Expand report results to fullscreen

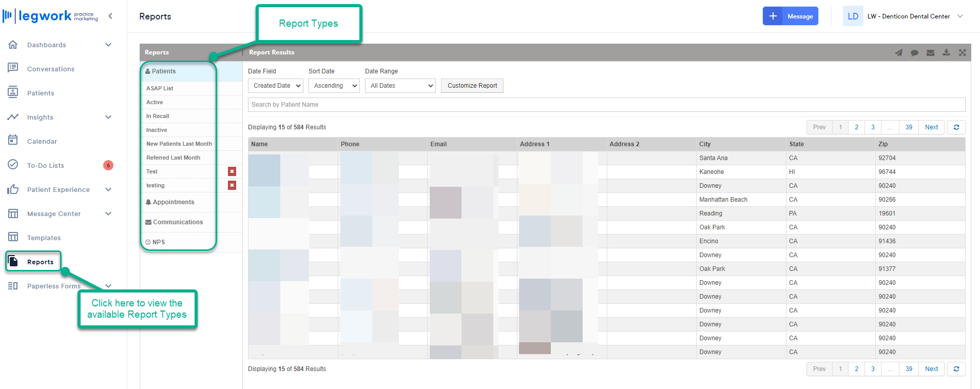(x=962, y=52)
